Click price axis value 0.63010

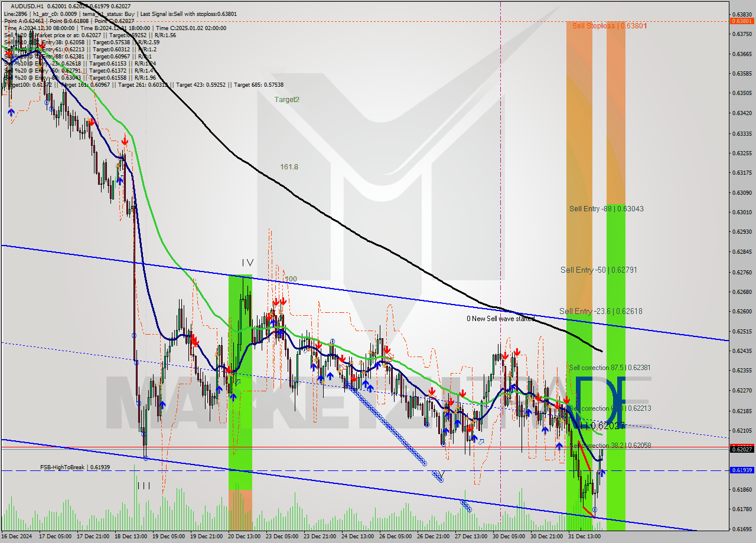coord(742,212)
